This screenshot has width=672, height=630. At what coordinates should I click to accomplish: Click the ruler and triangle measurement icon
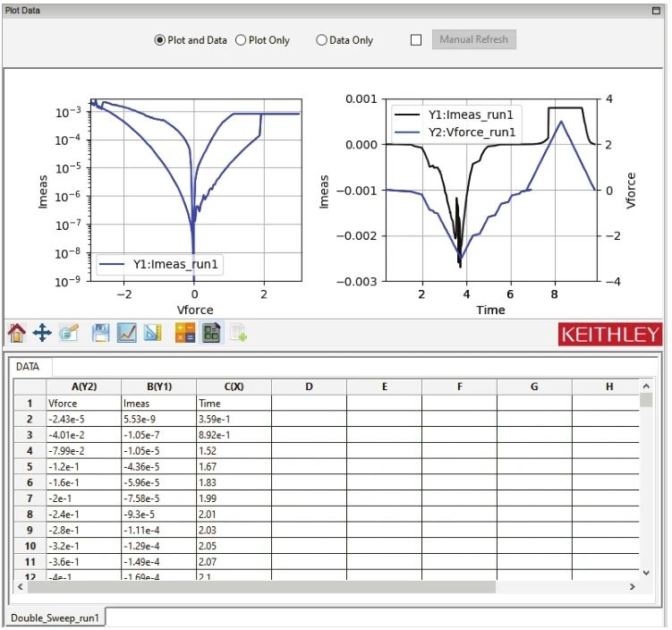(x=152, y=334)
